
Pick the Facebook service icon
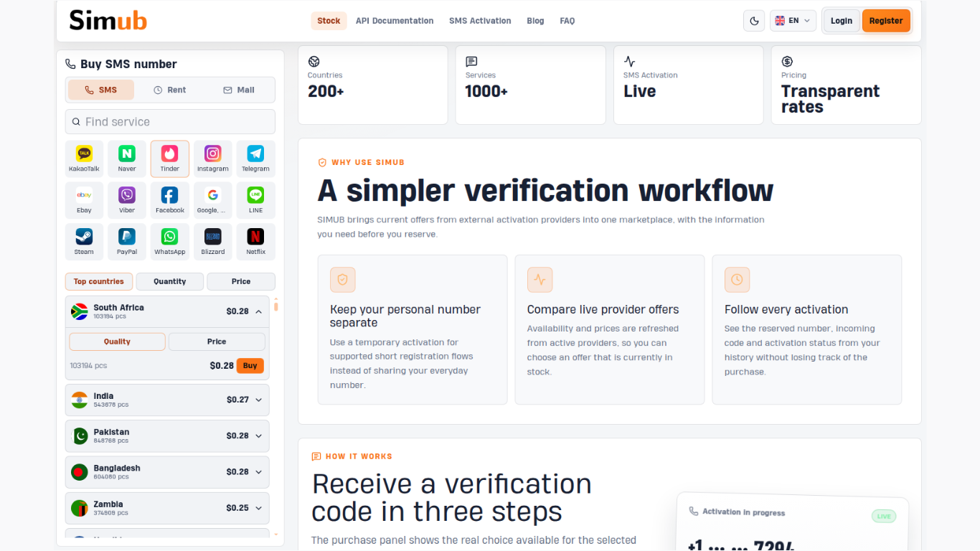170,200
